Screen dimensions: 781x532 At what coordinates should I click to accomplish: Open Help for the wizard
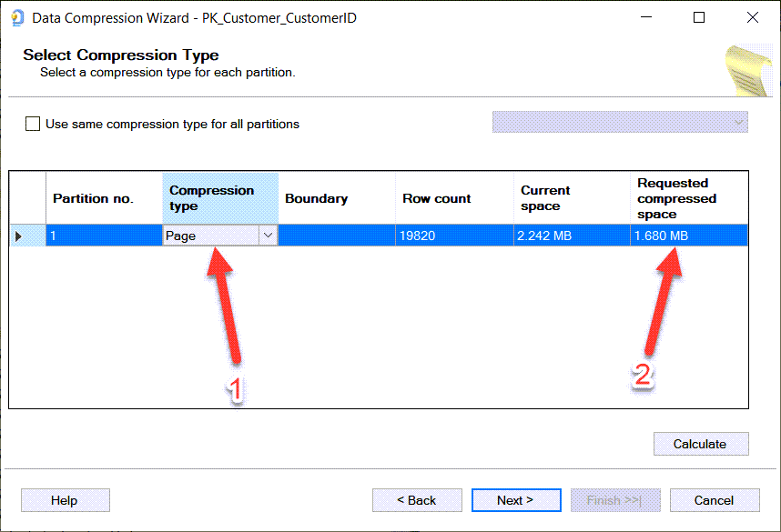click(x=66, y=500)
